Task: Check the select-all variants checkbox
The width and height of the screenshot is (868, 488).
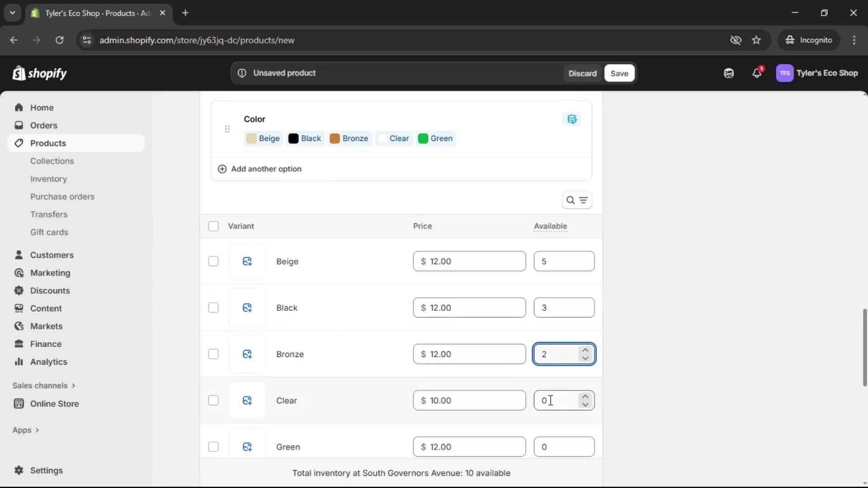Action: pos(213,226)
